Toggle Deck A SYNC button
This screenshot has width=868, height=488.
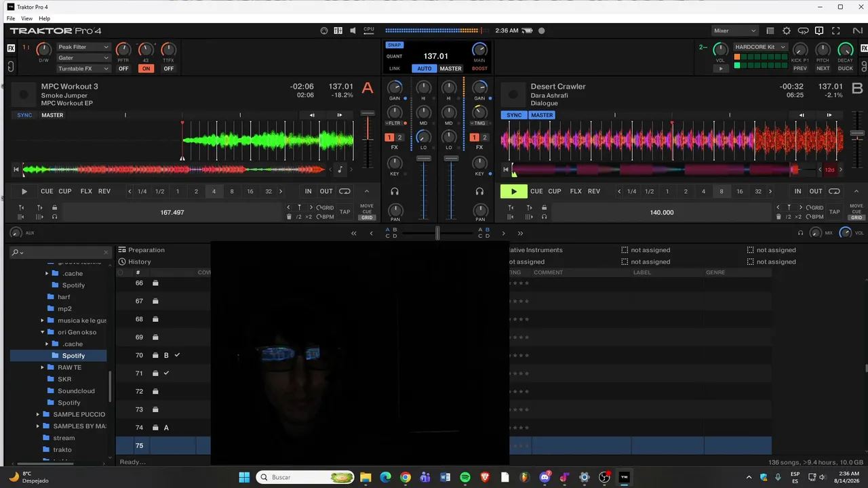click(x=24, y=115)
